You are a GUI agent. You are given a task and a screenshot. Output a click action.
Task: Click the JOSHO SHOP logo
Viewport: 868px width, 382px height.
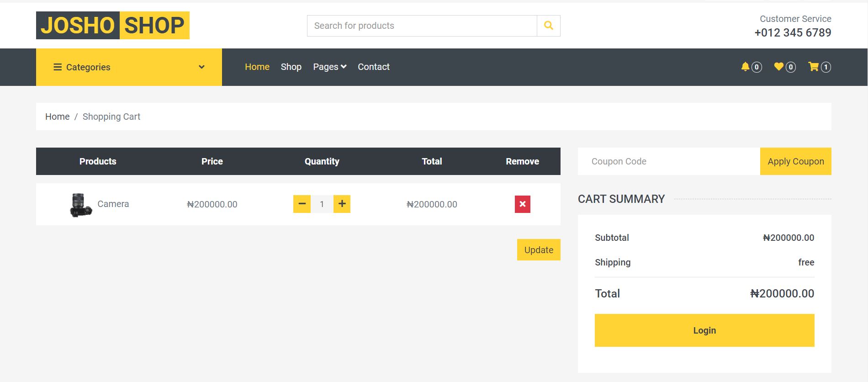(113, 25)
